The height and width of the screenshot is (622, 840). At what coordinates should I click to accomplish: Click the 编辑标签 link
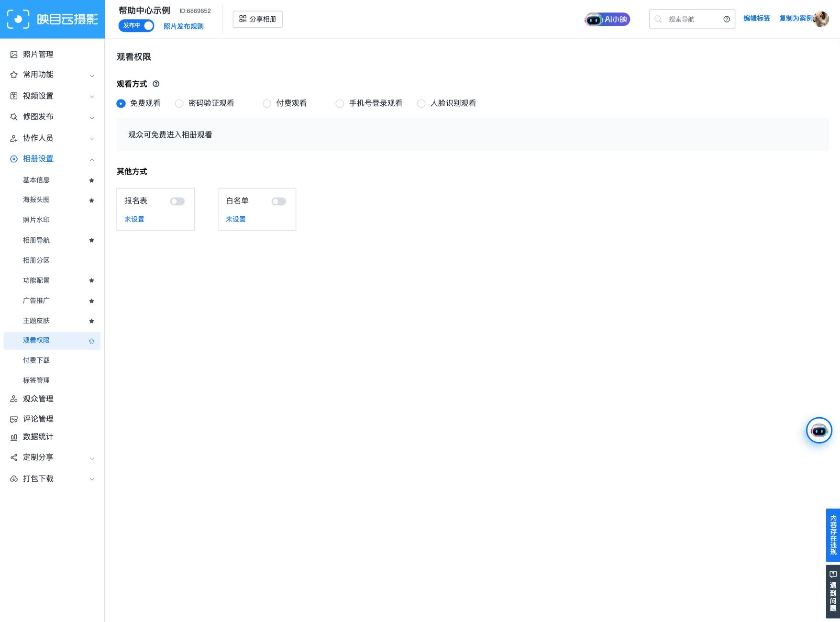click(x=757, y=18)
